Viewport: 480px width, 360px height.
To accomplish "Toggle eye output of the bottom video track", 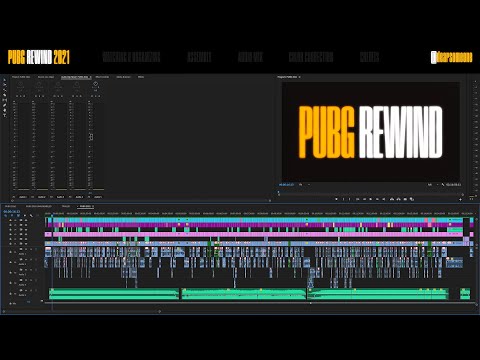I will 26,244.
